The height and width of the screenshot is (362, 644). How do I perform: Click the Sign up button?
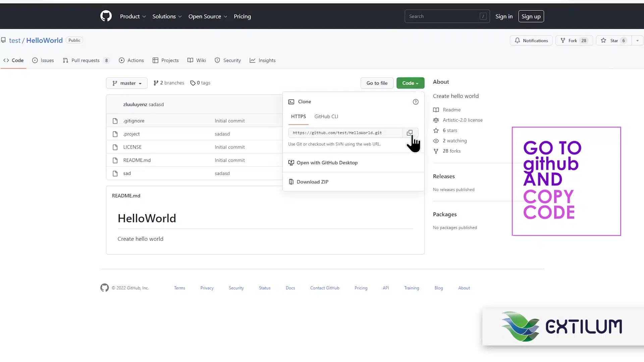pyautogui.click(x=531, y=16)
